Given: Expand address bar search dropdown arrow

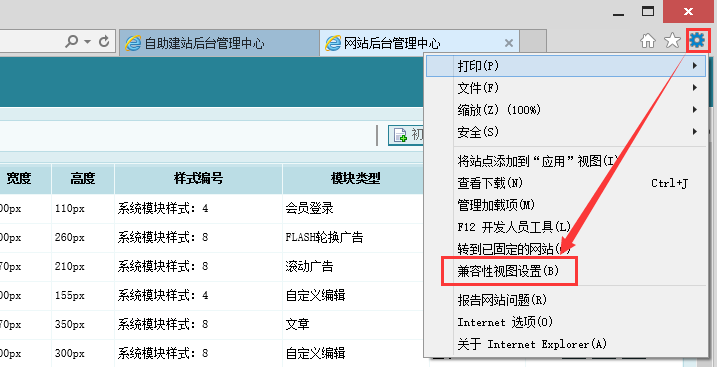Looking at the screenshot, I should click(87, 42).
